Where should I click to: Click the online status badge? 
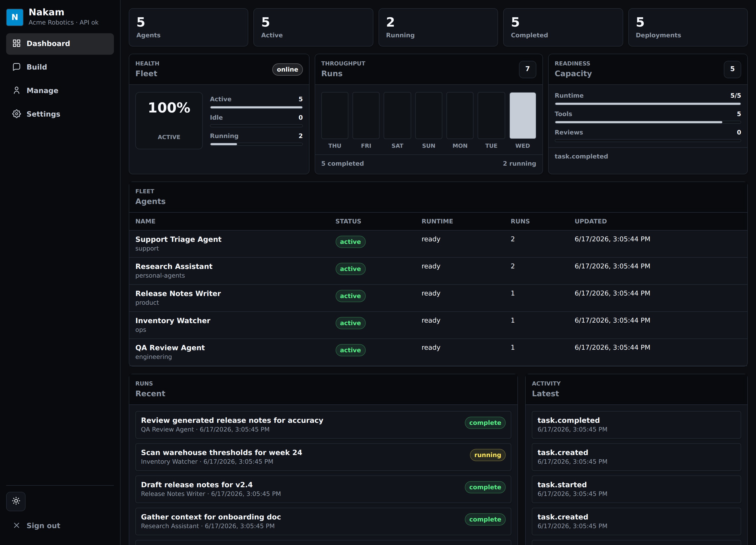(287, 69)
